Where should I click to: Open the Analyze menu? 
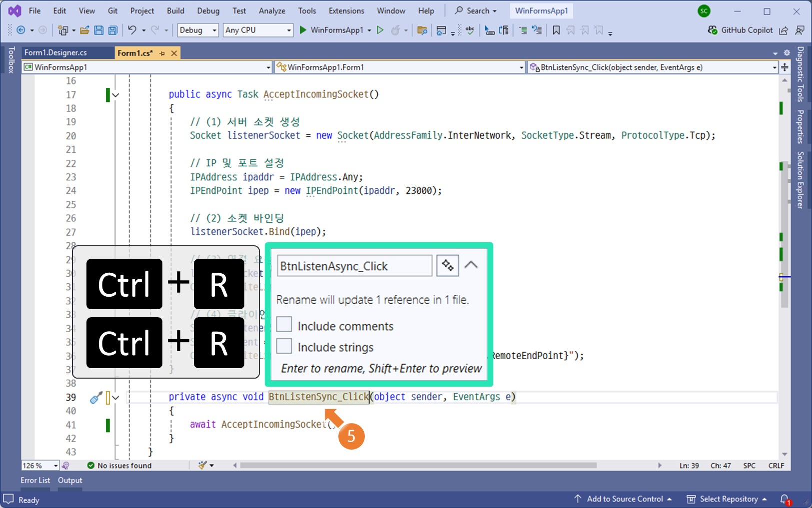(x=272, y=10)
